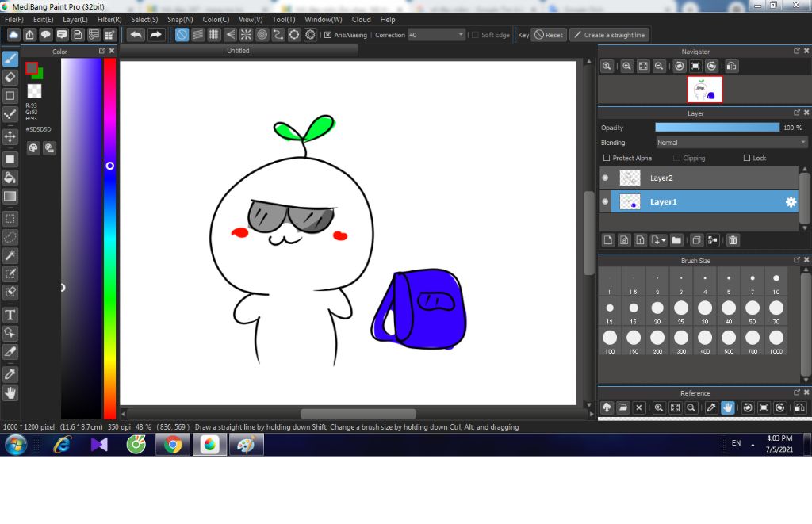Choose brush size 1000
This screenshot has height=524, width=812.
tap(776, 342)
